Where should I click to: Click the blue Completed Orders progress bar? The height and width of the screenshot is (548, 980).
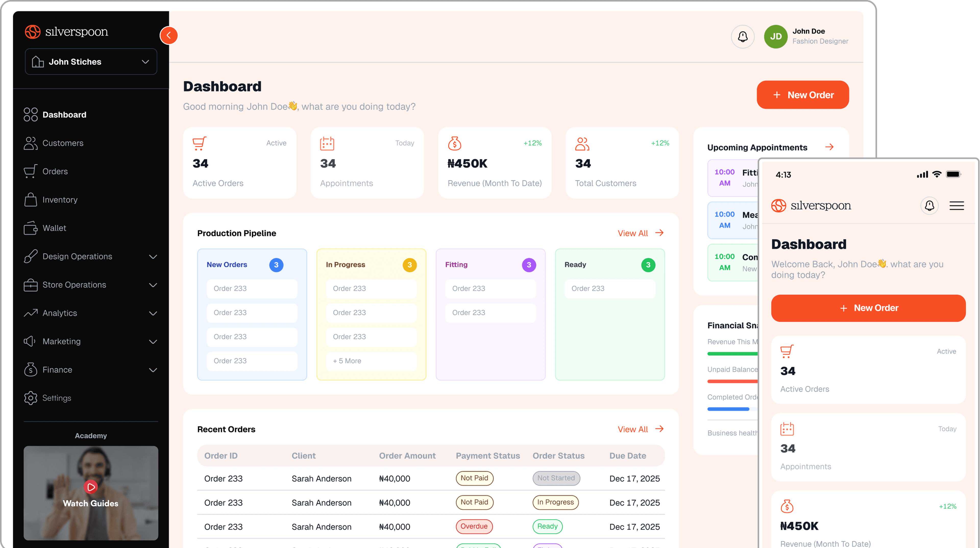point(728,409)
